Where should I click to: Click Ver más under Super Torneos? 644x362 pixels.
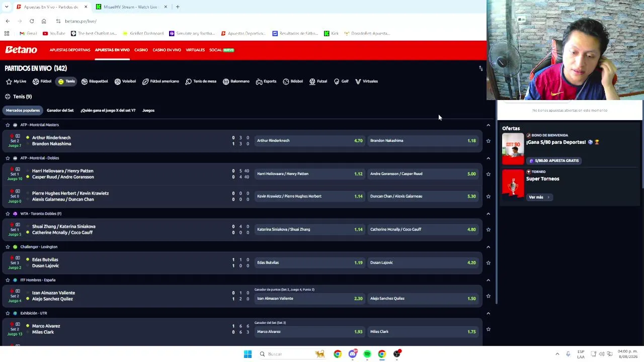pos(539,197)
